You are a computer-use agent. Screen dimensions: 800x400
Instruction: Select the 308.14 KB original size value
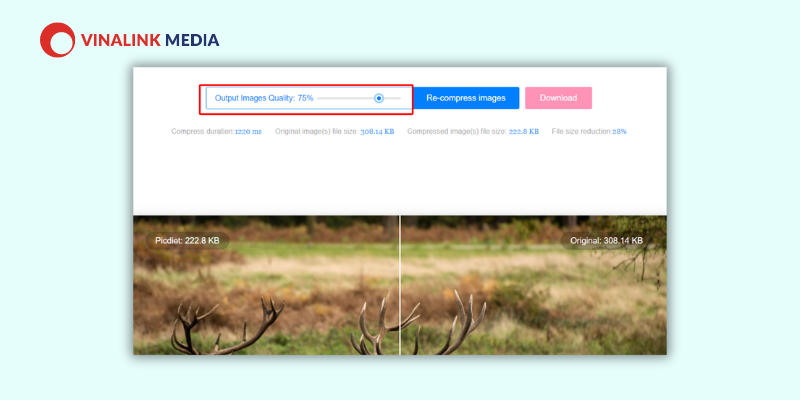(377, 132)
